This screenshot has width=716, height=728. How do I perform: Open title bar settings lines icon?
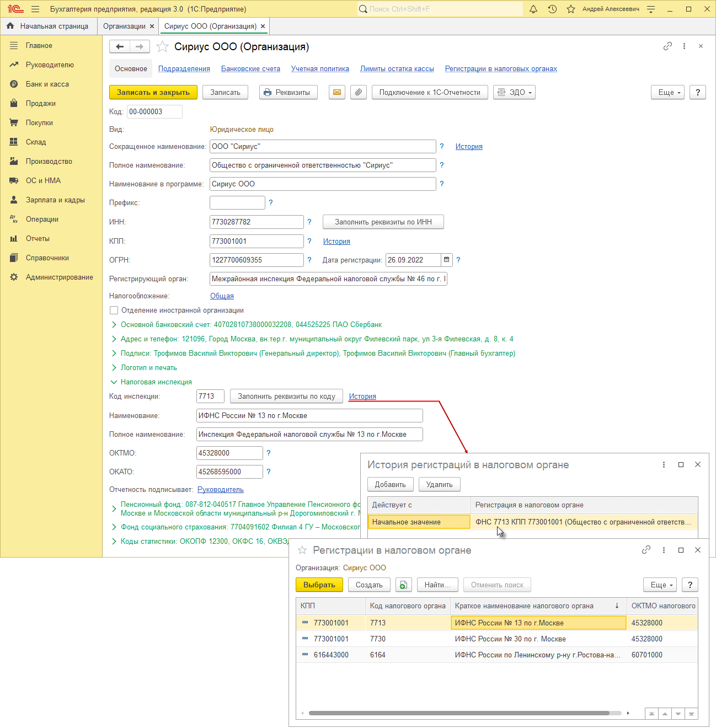tap(651, 9)
